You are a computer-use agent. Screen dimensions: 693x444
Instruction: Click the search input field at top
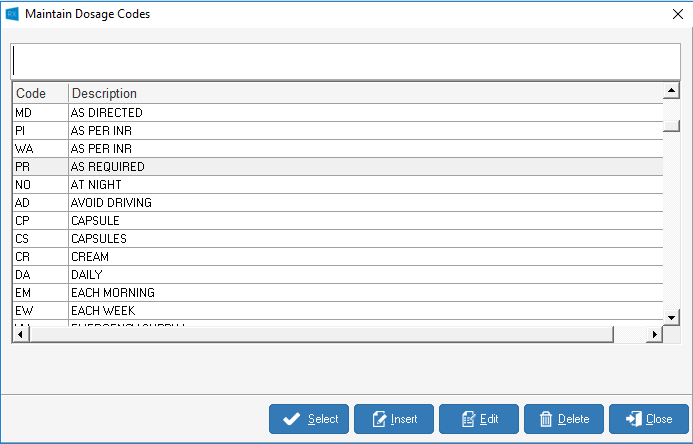(346, 61)
